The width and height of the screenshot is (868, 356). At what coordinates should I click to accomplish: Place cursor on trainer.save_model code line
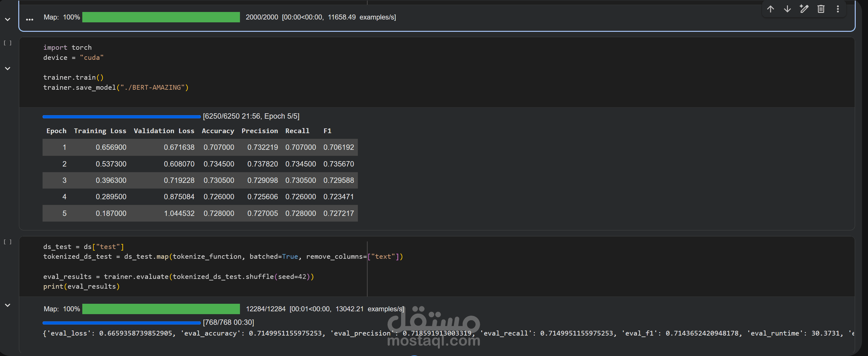pyautogui.click(x=116, y=88)
